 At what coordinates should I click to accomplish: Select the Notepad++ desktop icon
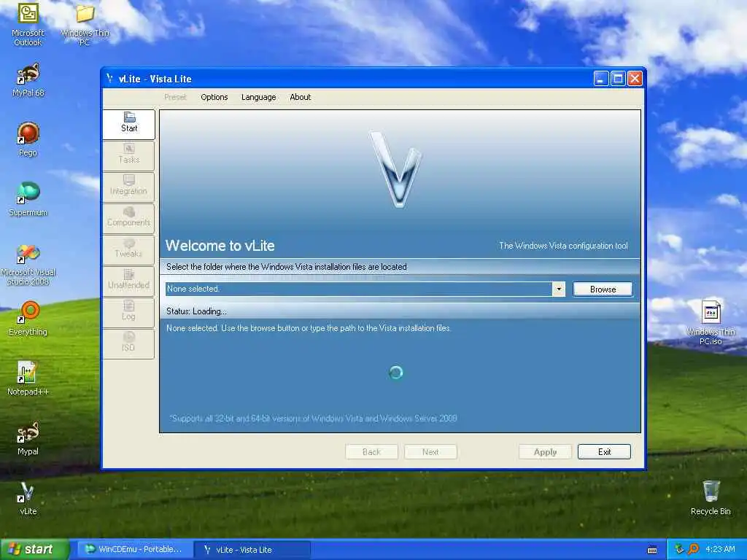(28, 378)
